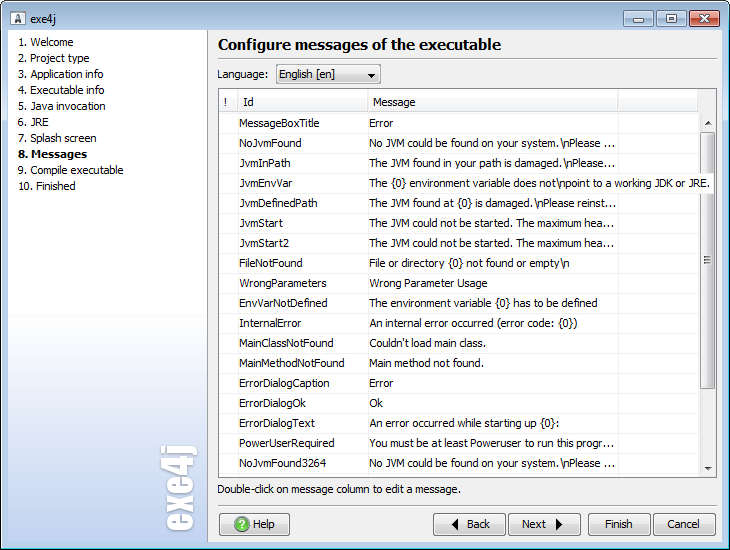Click message 'An error occurred while starting up {0}:'
This screenshot has width=730, height=550.
(x=464, y=424)
